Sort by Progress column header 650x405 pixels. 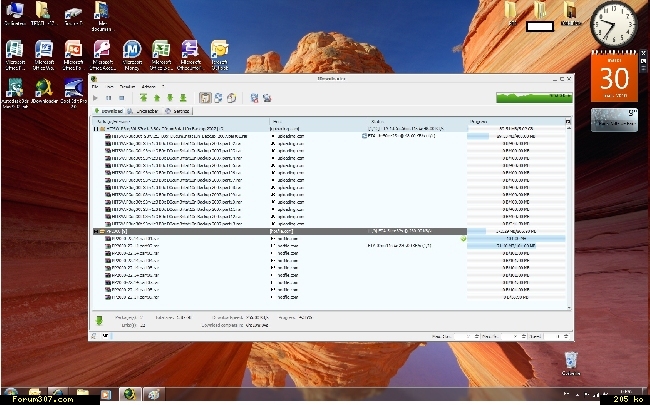tap(516, 121)
